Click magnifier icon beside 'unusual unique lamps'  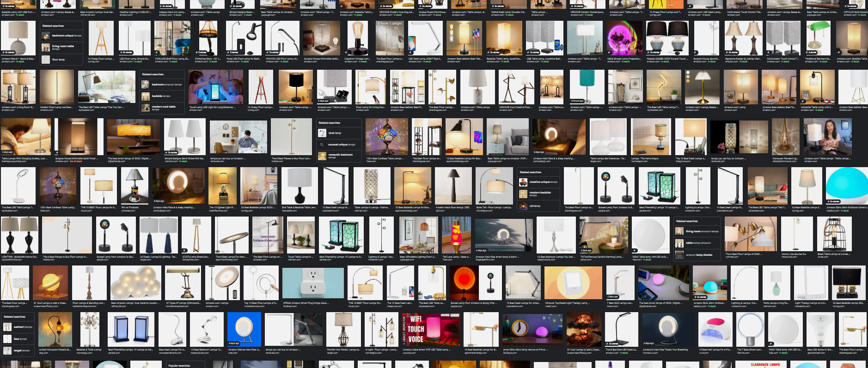click(322, 145)
